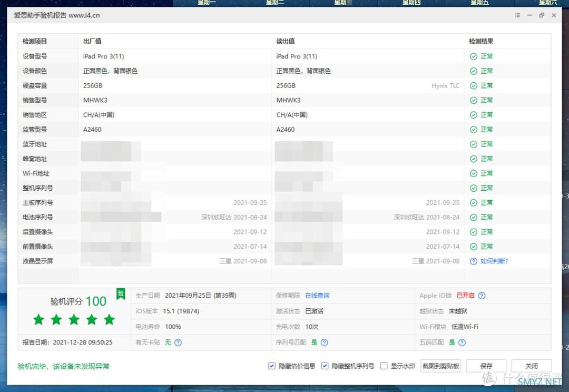Click the green check icon in 监管型号 row
This screenshot has width=569, height=392.
(474, 130)
